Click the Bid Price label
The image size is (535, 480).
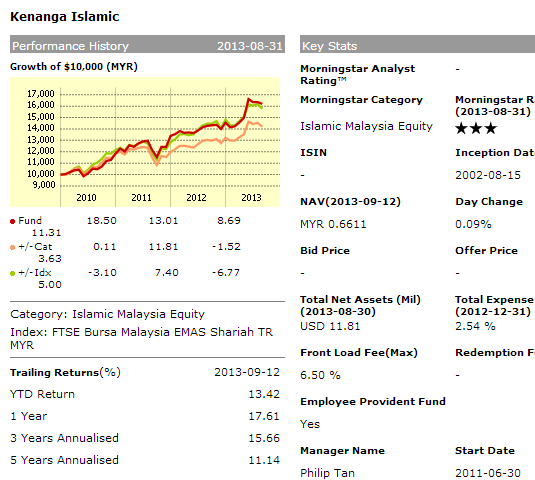point(325,251)
